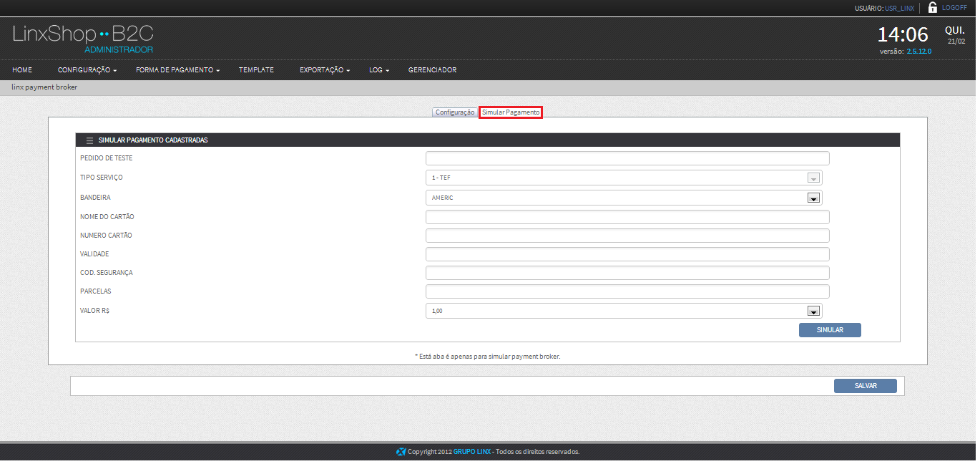Image resolution: width=980 pixels, height=464 pixels.
Task: Expand the Configuração menu
Action: pos(87,70)
